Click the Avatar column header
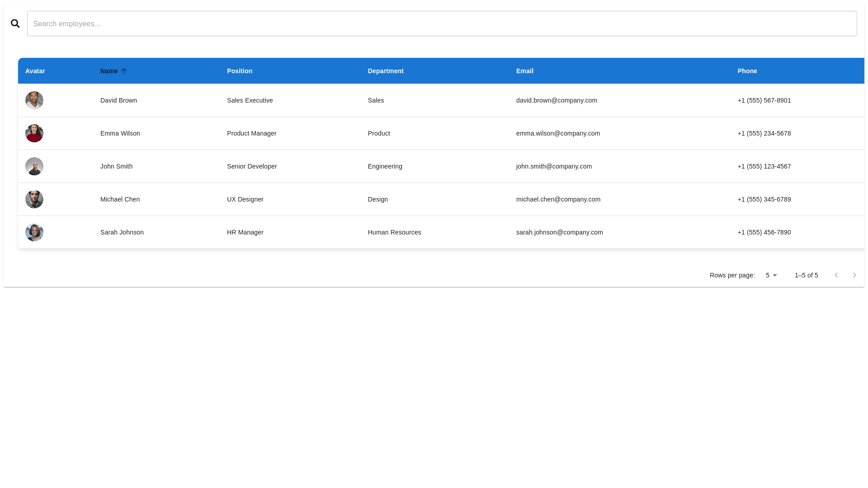Screen dimensions: 868x488 35,71
